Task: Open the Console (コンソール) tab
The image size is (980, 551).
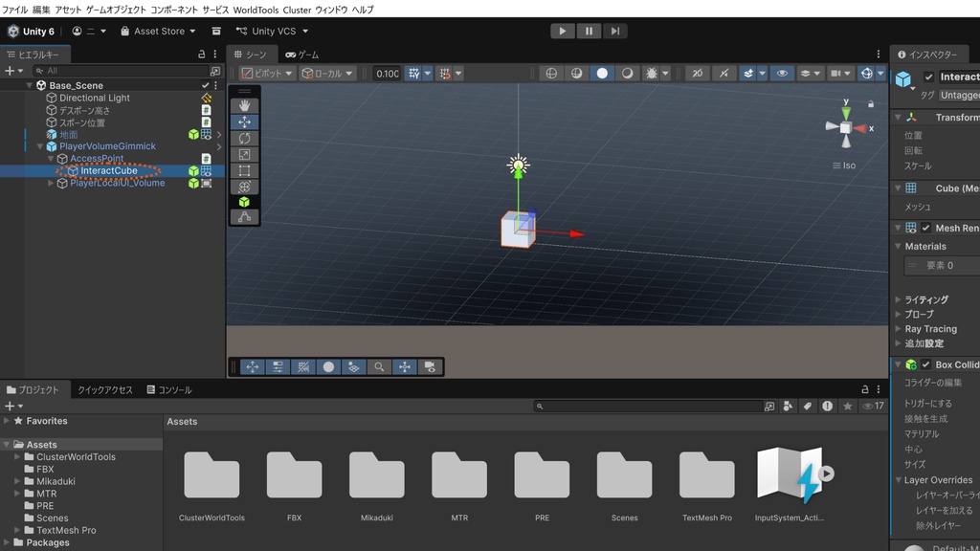Action: [169, 390]
